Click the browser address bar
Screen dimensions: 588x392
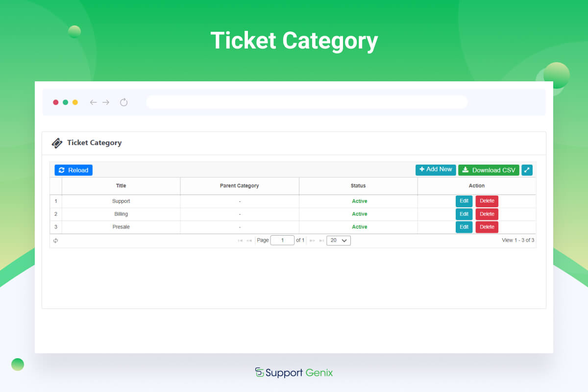(x=306, y=102)
